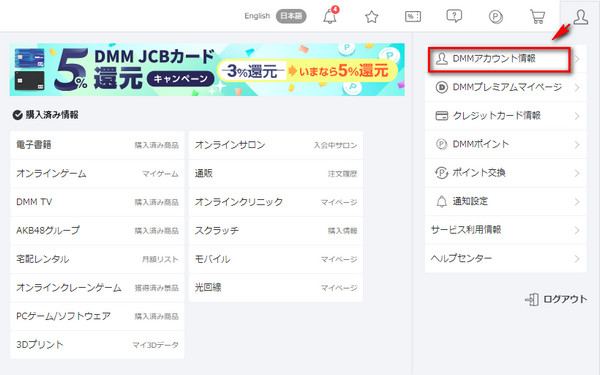
Task: Click the favorites star icon
Action: (372, 16)
